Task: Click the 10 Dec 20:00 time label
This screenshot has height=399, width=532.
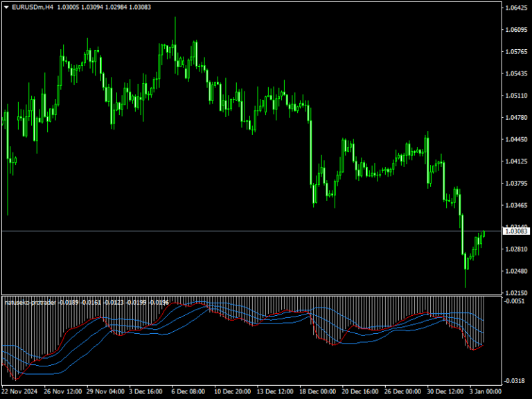Action: click(x=233, y=391)
